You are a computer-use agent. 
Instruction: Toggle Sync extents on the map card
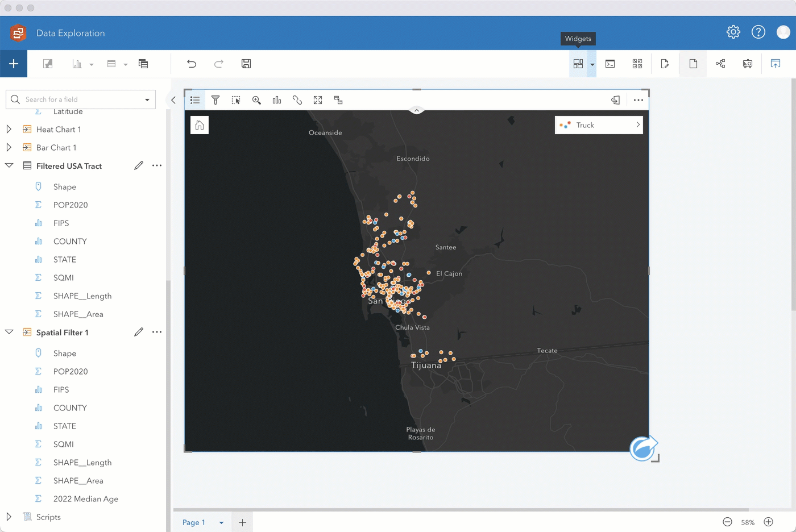(297, 100)
